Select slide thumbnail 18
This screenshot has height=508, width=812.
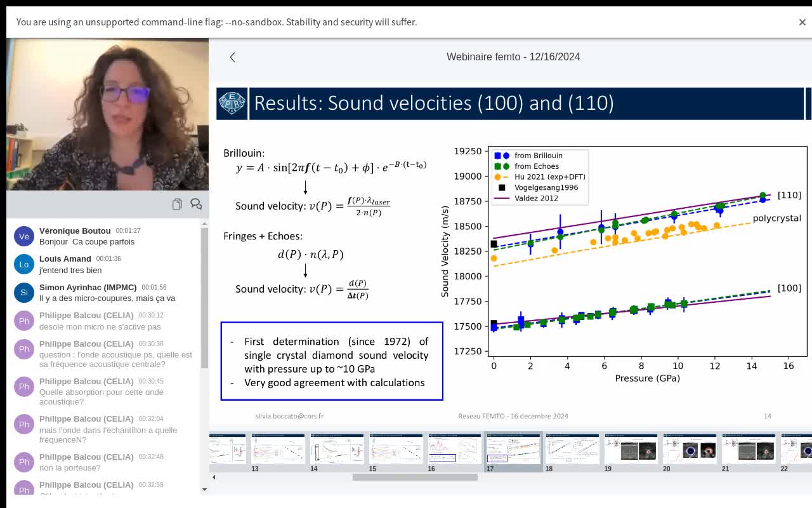coord(572,448)
